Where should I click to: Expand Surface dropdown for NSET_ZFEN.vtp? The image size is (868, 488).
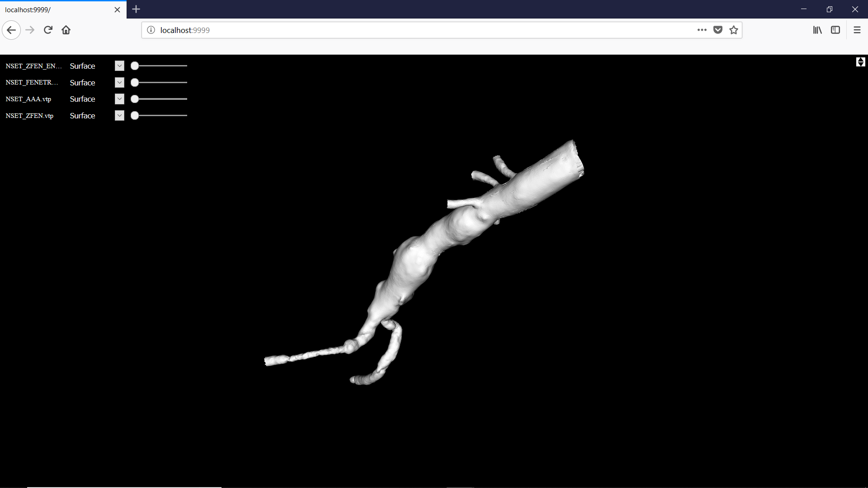119,116
